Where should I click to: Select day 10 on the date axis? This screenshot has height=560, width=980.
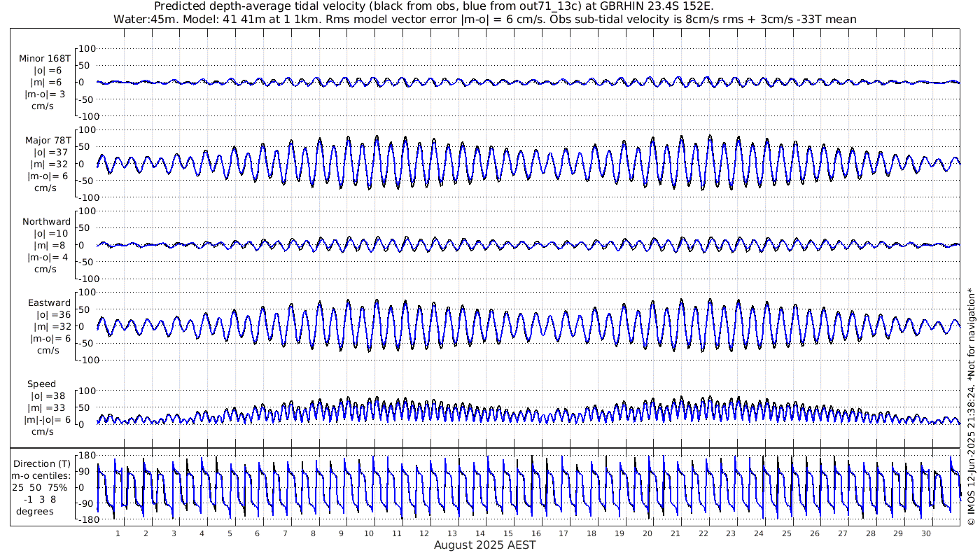tap(368, 533)
